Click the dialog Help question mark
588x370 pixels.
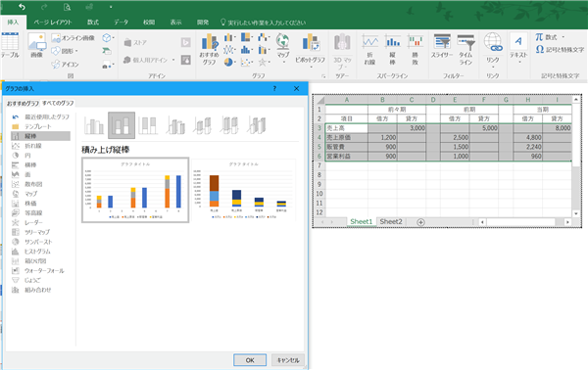pos(274,89)
